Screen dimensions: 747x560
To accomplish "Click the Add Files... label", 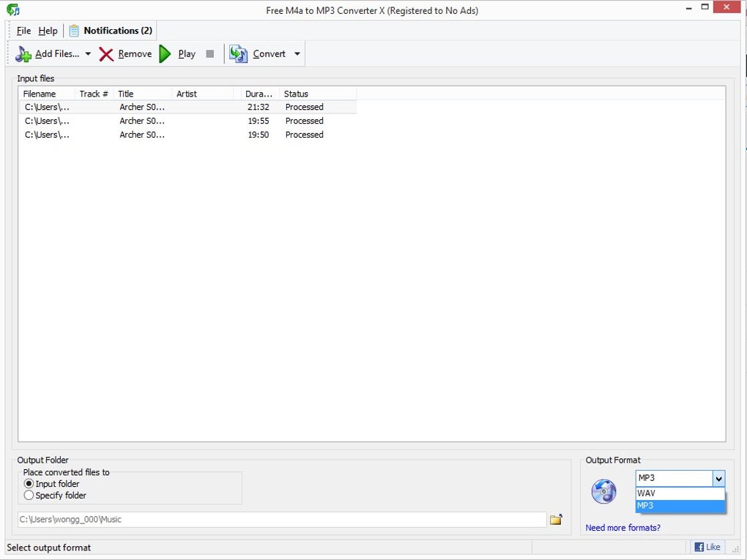I will coord(57,54).
